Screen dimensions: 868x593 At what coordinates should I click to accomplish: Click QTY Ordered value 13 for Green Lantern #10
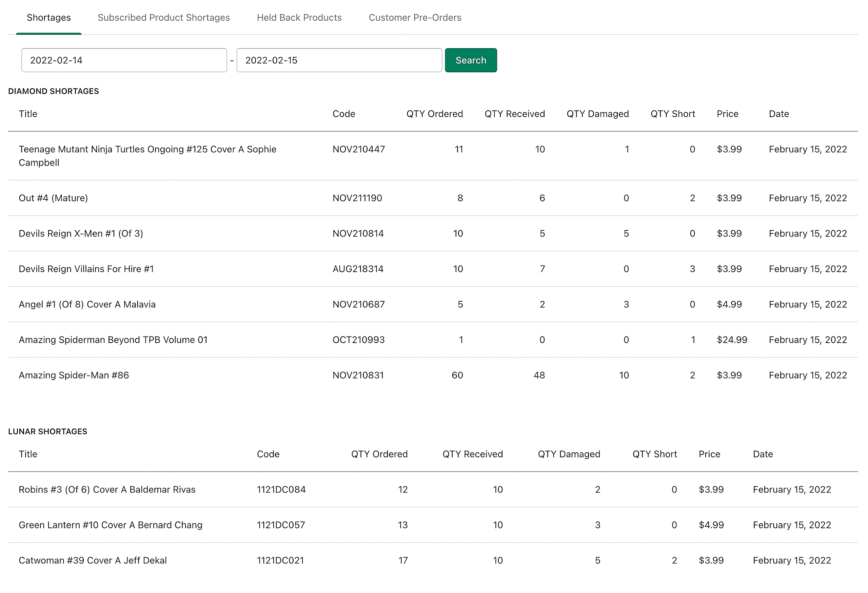point(402,525)
